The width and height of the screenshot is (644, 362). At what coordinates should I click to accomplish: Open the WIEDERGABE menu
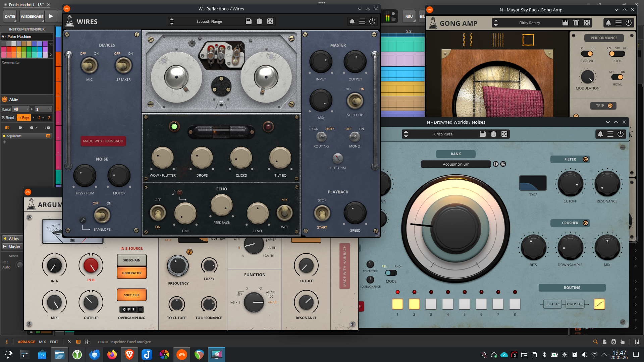pos(32,16)
